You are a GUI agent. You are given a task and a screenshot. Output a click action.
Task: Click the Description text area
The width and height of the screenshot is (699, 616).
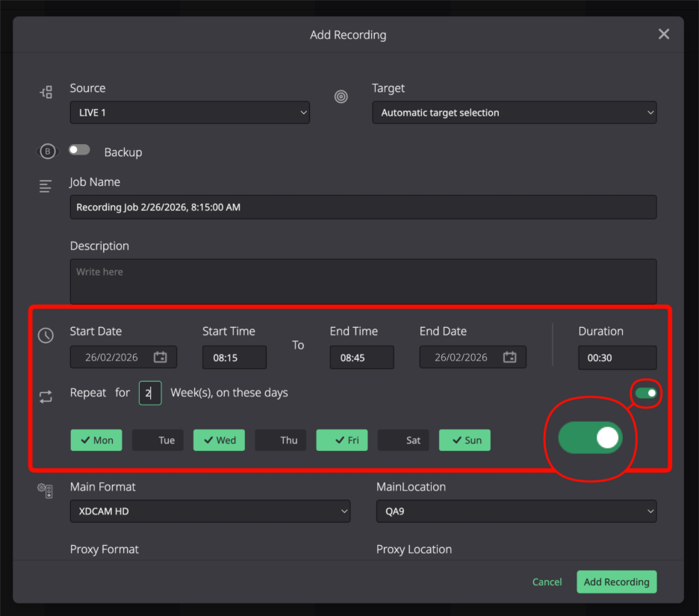[364, 281]
